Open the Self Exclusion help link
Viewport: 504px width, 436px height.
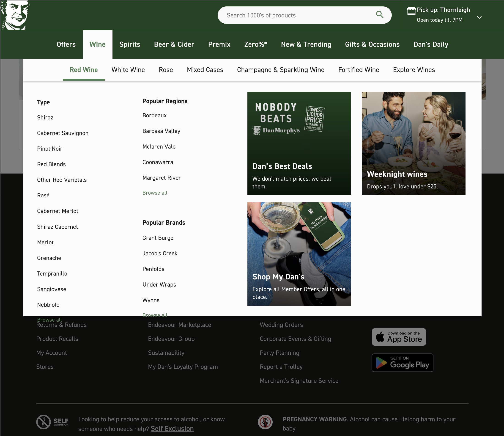coord(172,429)
